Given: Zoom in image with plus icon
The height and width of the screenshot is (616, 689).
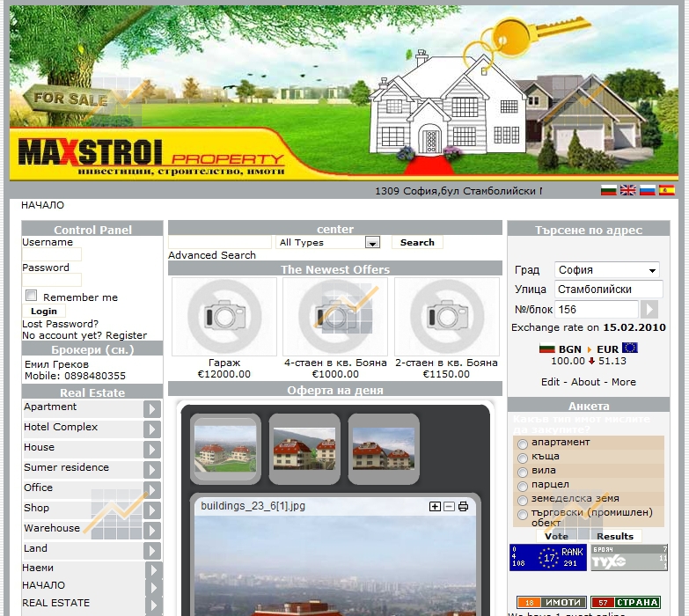Looking at the screenshot, I should (x=435, y=507).
